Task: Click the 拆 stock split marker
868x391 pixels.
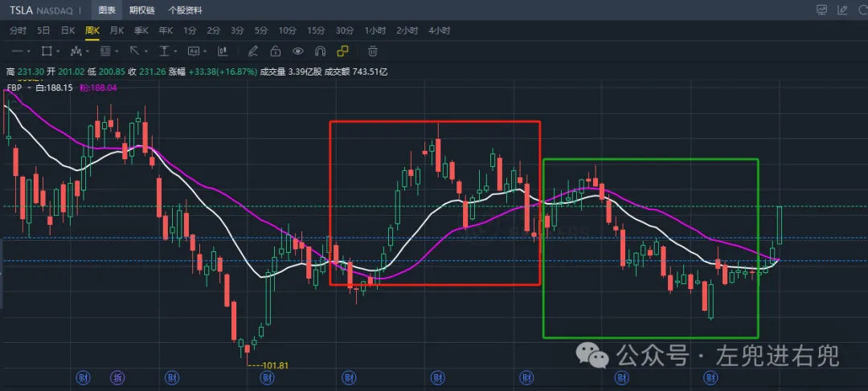Action: [118, 378]
